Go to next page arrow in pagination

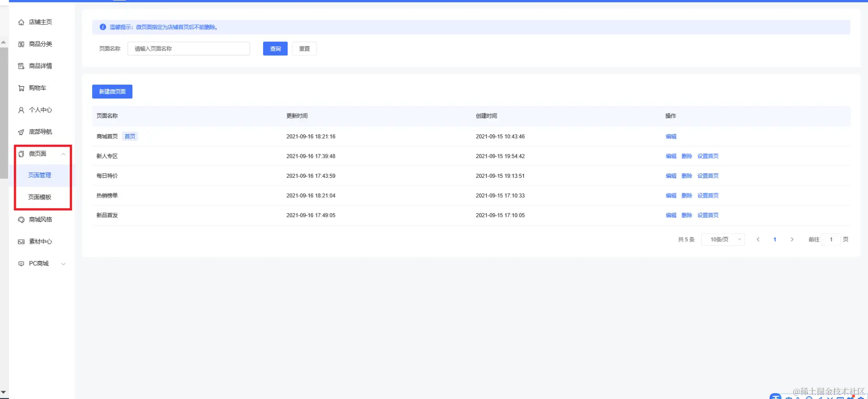point(792,240)
